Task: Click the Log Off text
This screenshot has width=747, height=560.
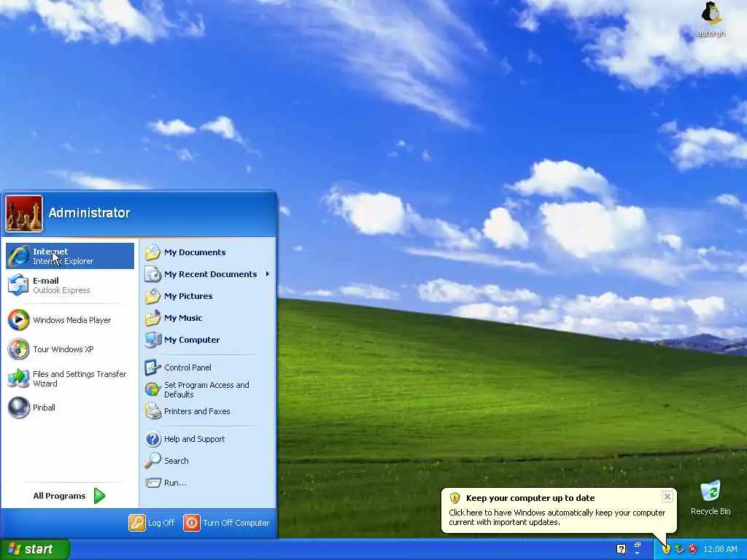Action: point(161,523)
